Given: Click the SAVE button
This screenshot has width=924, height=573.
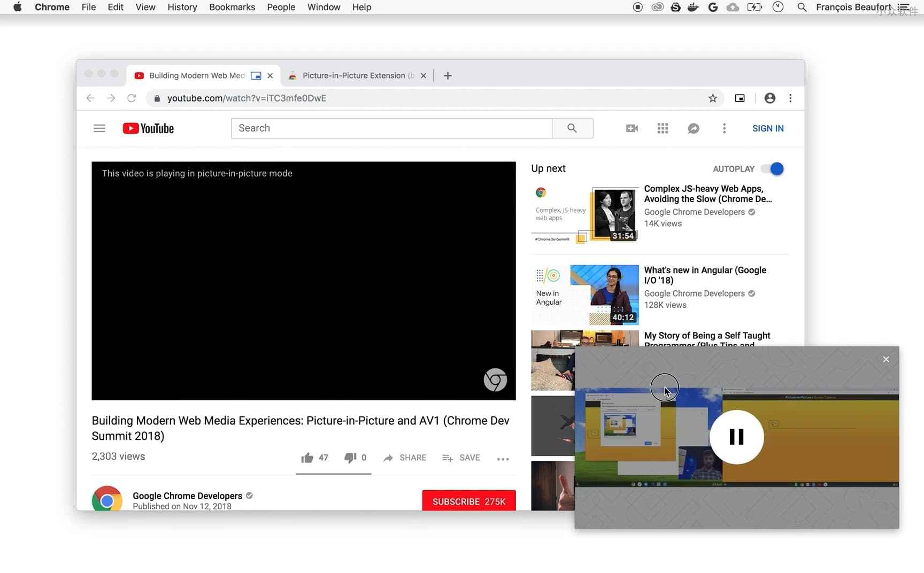Looking at the screenshot, I should (x=461, y=458).
